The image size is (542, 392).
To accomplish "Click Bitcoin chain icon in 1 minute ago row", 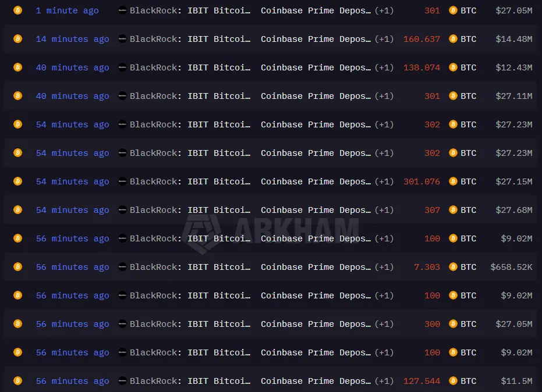I will (17, 10).
